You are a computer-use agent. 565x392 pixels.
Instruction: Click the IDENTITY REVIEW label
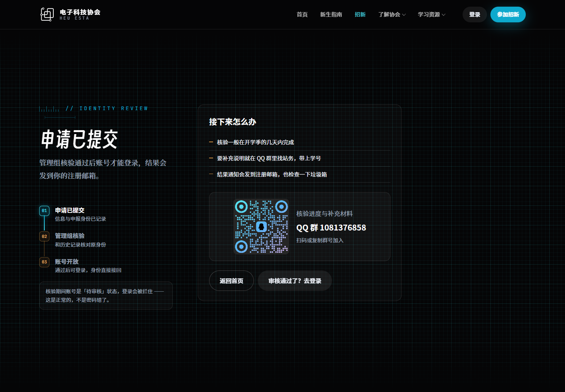coord(114,109)
